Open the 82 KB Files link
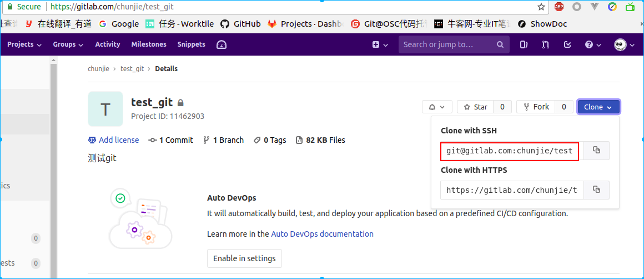The image size is (644, 279). [x=321, y=140]
